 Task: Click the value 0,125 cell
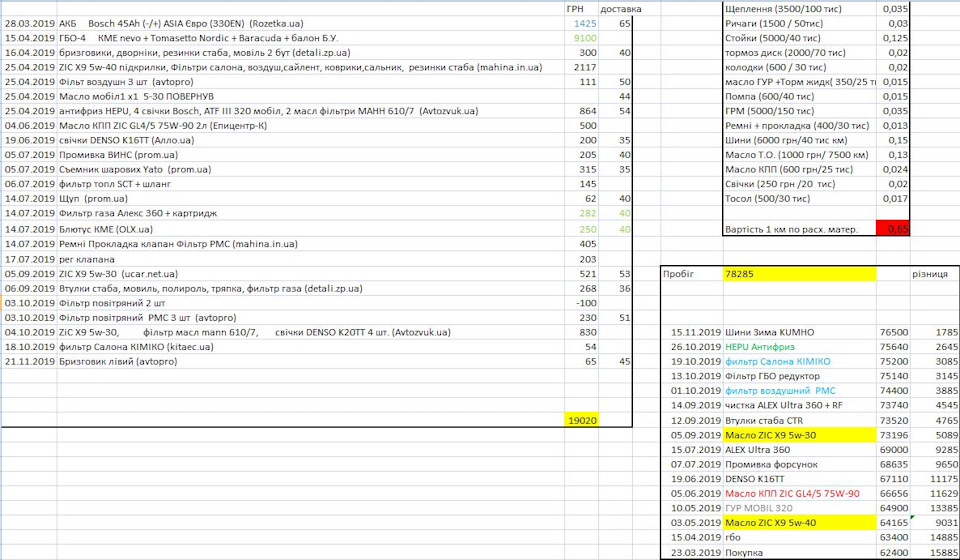click(x=893, y=38)
